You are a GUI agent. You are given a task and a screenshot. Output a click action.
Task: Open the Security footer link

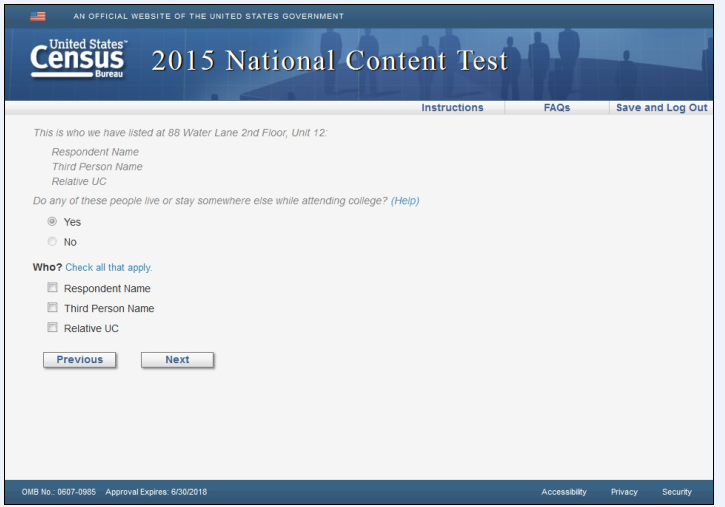[x=677, y=492]
